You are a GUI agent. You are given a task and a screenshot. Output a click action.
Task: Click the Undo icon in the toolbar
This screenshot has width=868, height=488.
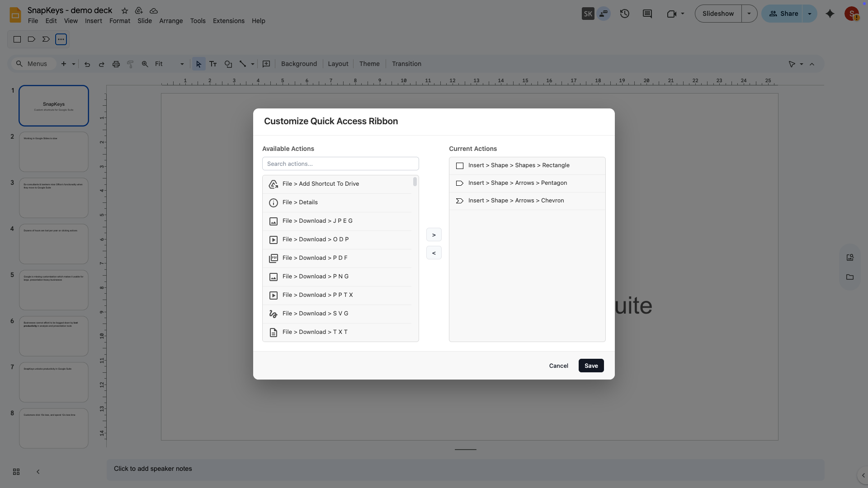(87, 64)
